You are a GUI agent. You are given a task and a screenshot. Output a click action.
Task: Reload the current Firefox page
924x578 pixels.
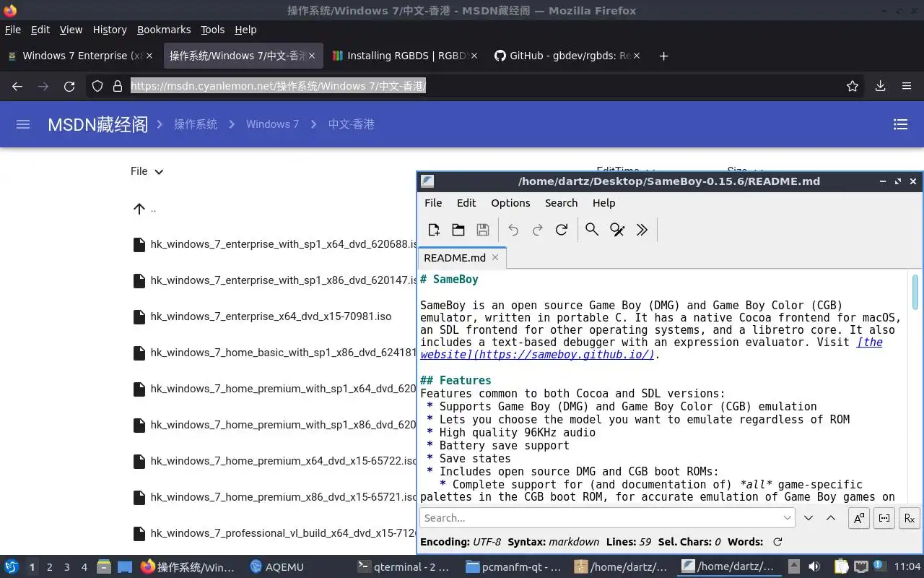tap(69, 86)
